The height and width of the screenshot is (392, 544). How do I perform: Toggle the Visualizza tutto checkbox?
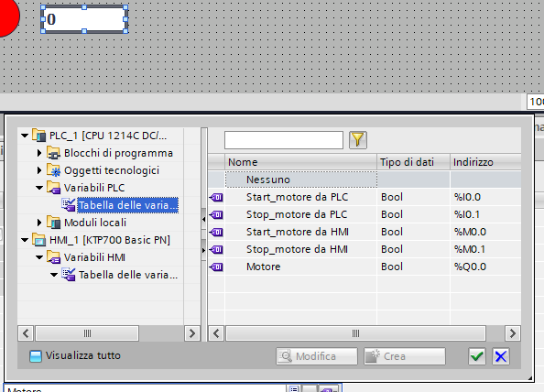36,356
